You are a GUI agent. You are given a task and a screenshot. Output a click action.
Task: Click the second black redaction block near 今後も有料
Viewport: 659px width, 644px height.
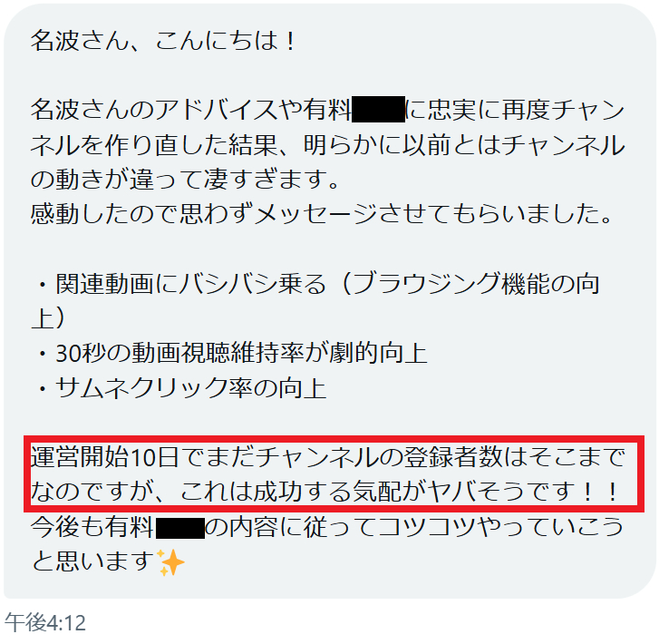pyautogui.click(x=180, y=528)
